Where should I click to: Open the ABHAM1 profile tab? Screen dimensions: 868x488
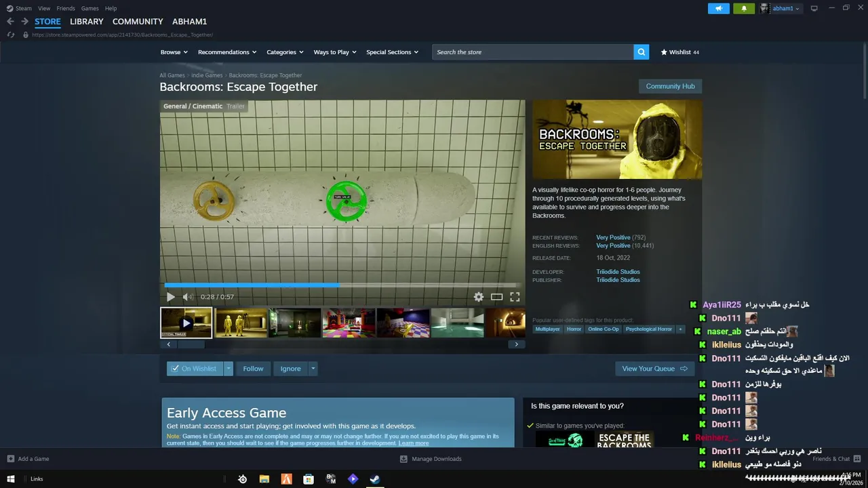(190, 22)
